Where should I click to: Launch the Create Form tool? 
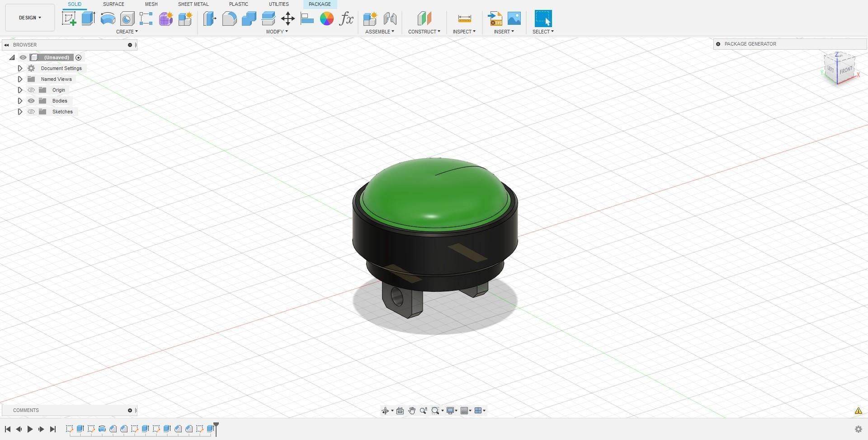[x=165, y=19]
